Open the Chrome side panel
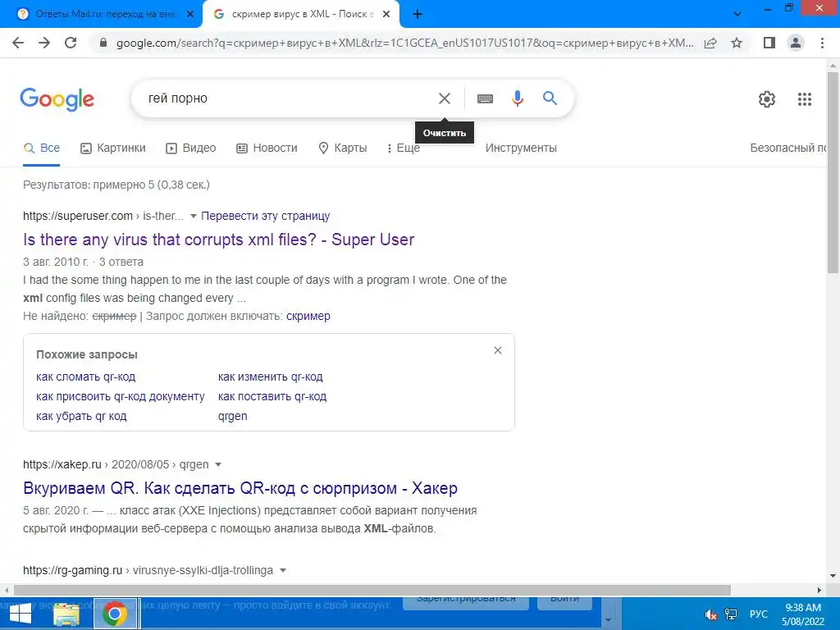This screenshot has height=630, width=840. (769, 43)
